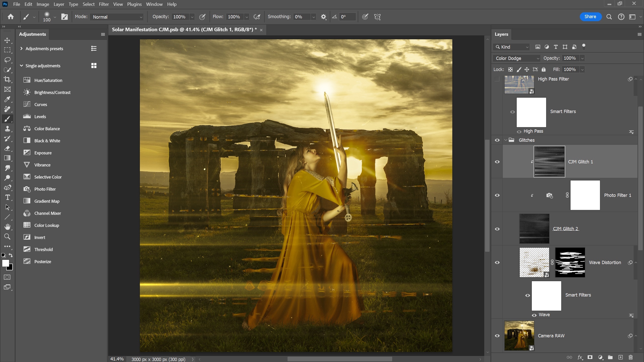Open the foreground color swatch
644x362 pixels.
click(5, 264)
